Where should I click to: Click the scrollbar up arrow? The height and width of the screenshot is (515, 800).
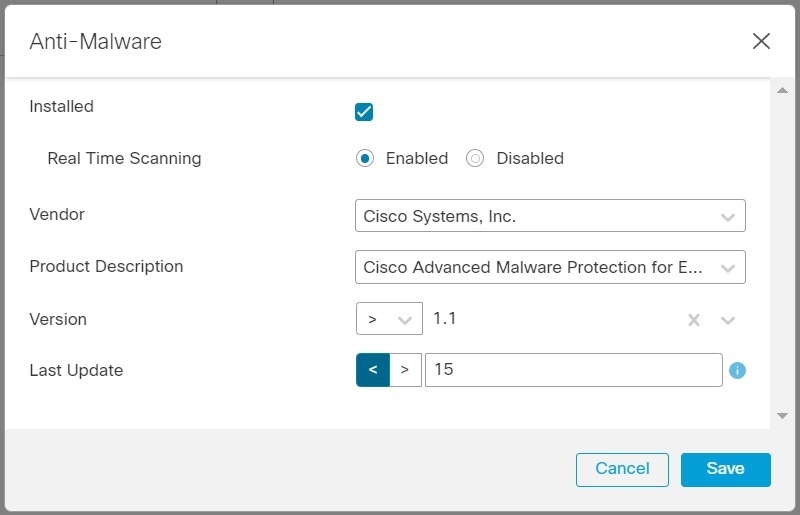[782, 90]
